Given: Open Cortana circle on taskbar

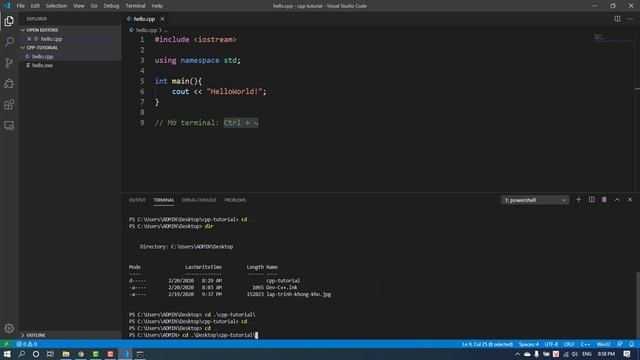Looking at the screenshot, I should [x=36, y=354].
